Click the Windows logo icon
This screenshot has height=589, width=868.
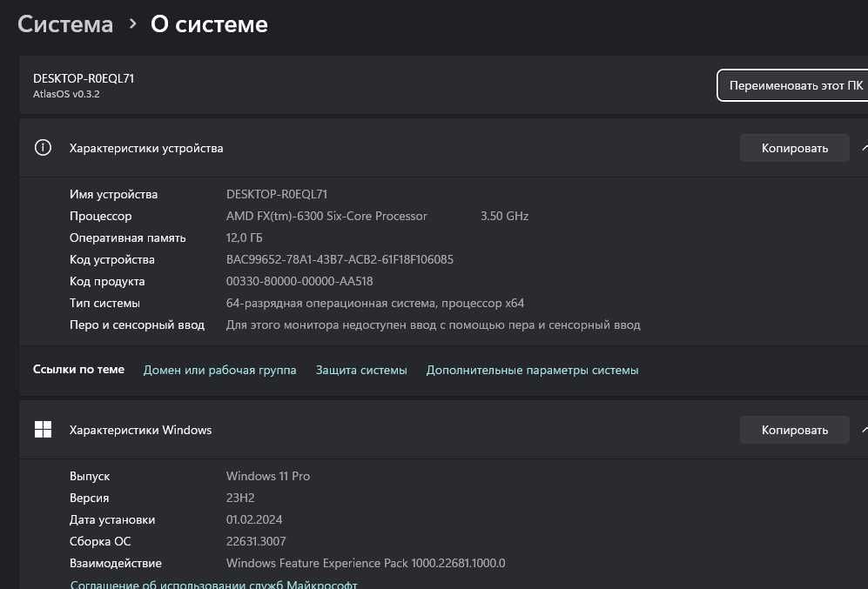pos(43,430)
